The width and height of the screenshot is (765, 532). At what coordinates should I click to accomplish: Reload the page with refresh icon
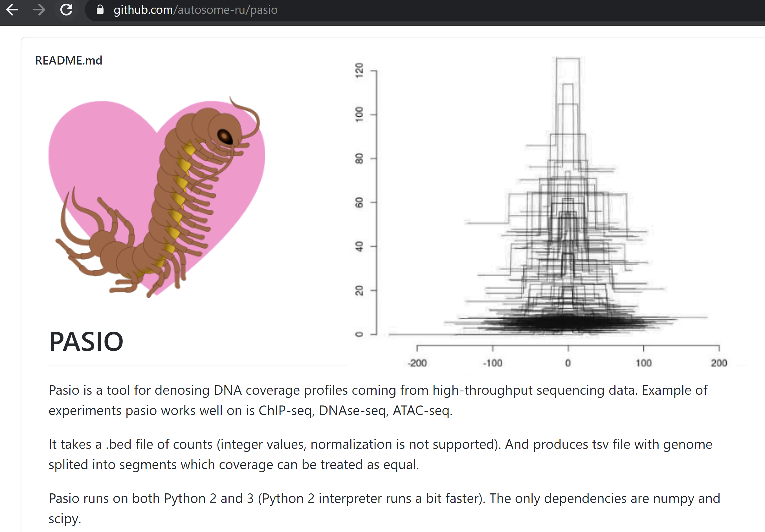66,10
